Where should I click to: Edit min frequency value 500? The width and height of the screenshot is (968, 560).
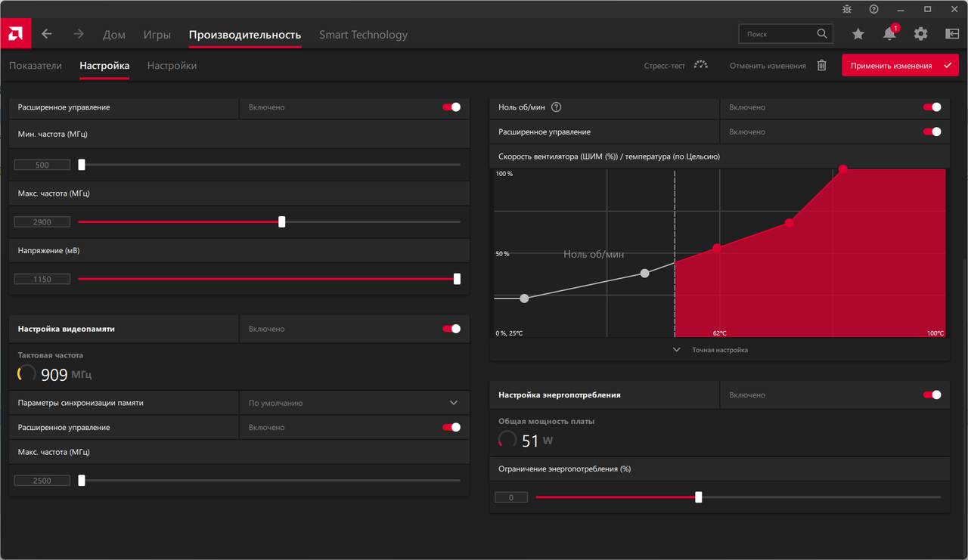42,165
